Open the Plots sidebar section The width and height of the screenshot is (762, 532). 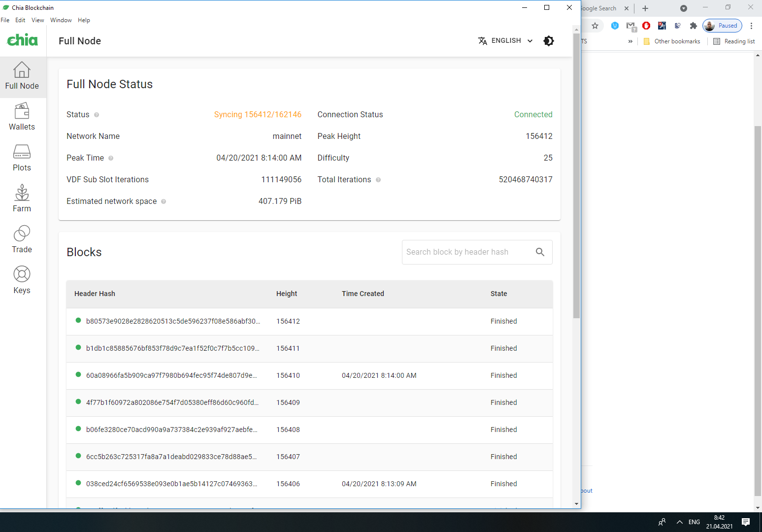click(22, 159)
